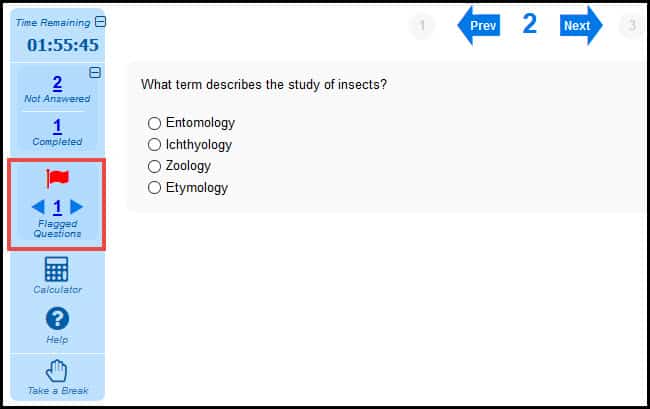
Task: Go to next flagged question arrow
Action: [77, 207]
